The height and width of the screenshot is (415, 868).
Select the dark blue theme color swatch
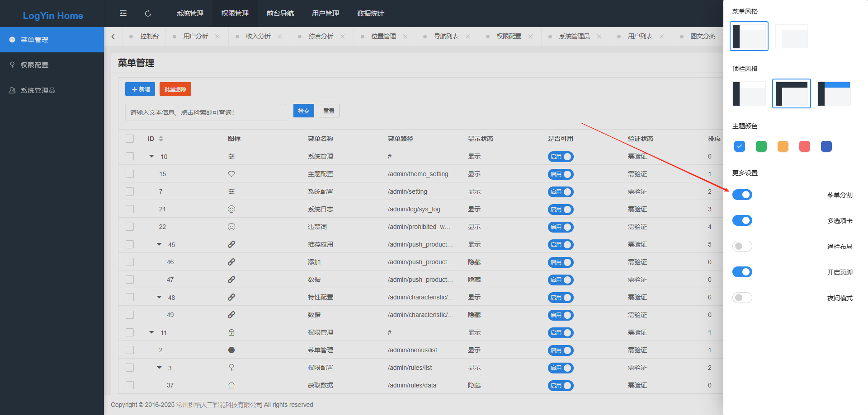[826, 146]
